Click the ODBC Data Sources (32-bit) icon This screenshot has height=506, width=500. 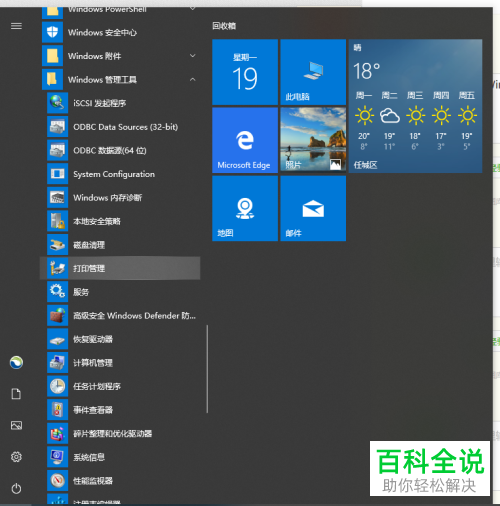[58, 127]
